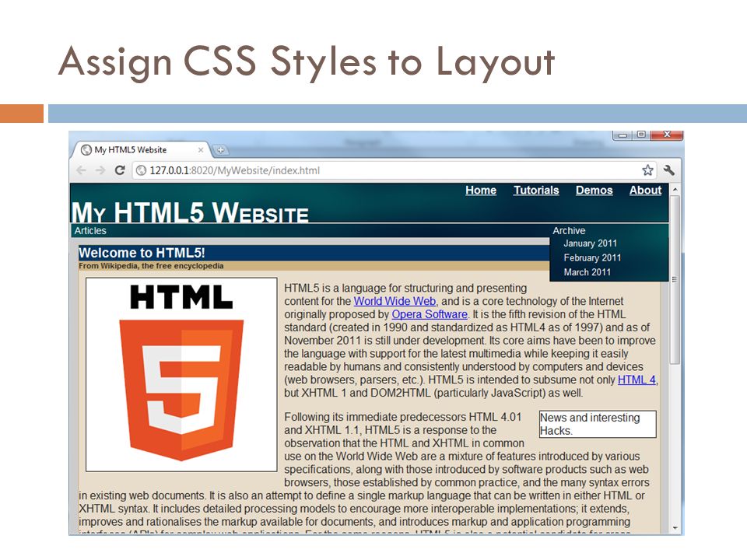Follow the Opera Software link

[x=430, y=314]
